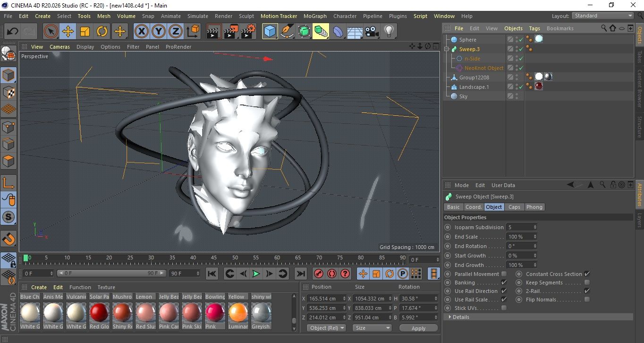The width and height of the screenshot is (644, 343).
Task: Select the Rotate tool icon
Action: (x=102, y=32)
